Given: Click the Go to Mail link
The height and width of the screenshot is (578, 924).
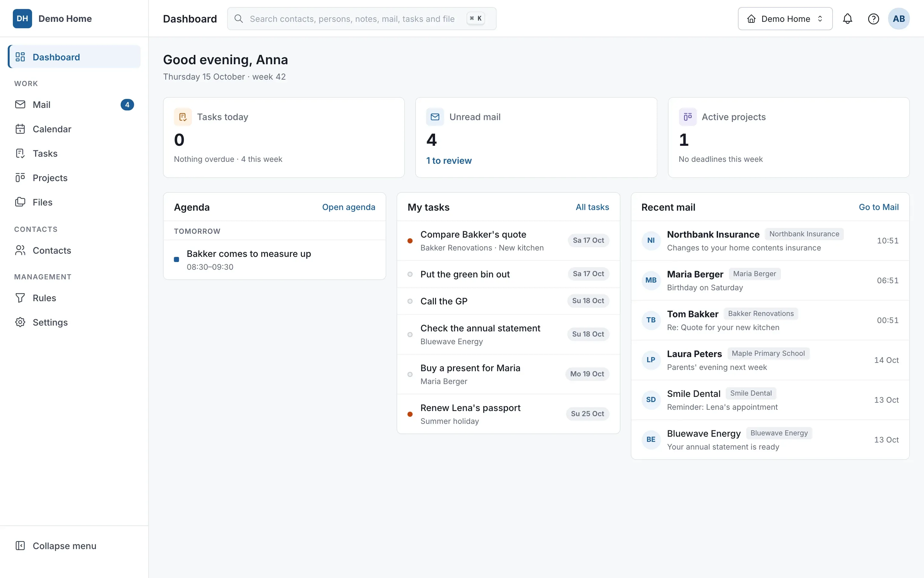Looking at the screenshot, I should [x=878, y=207].
